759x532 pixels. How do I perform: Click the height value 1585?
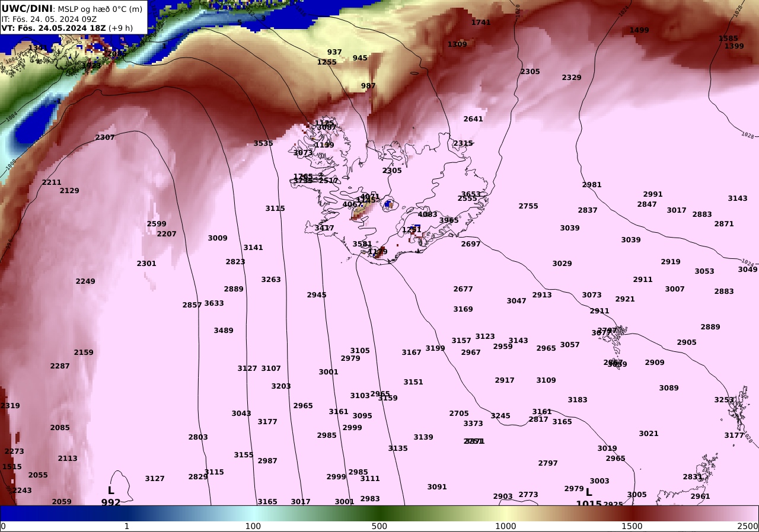(728, 39)
